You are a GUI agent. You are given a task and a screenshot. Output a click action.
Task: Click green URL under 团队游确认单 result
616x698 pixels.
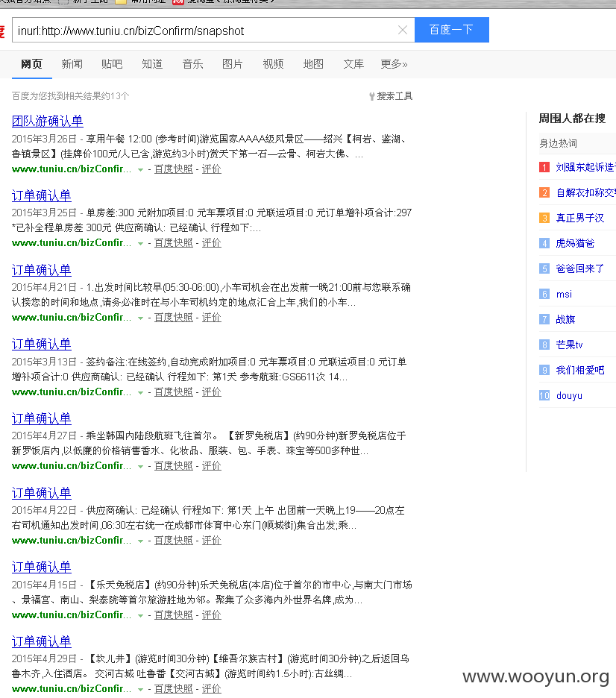pyautogui.click(x=71, y=169)
